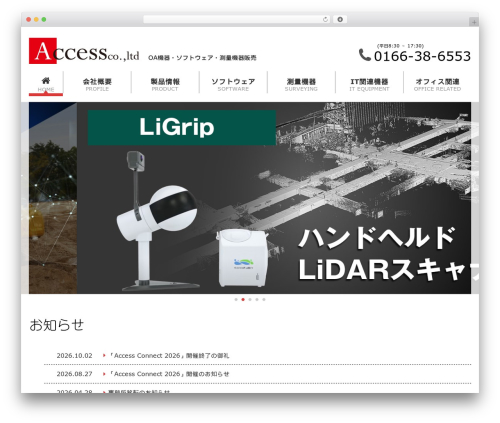Select the fifth slider pagination dot
This screenshot has width=500, height=423.
click(264, 300)
